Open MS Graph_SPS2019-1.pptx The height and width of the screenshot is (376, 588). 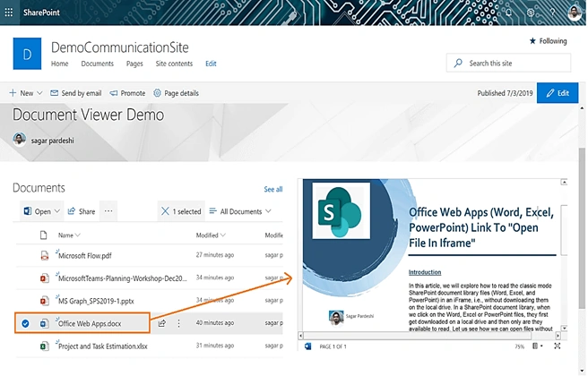coord(96,301)
